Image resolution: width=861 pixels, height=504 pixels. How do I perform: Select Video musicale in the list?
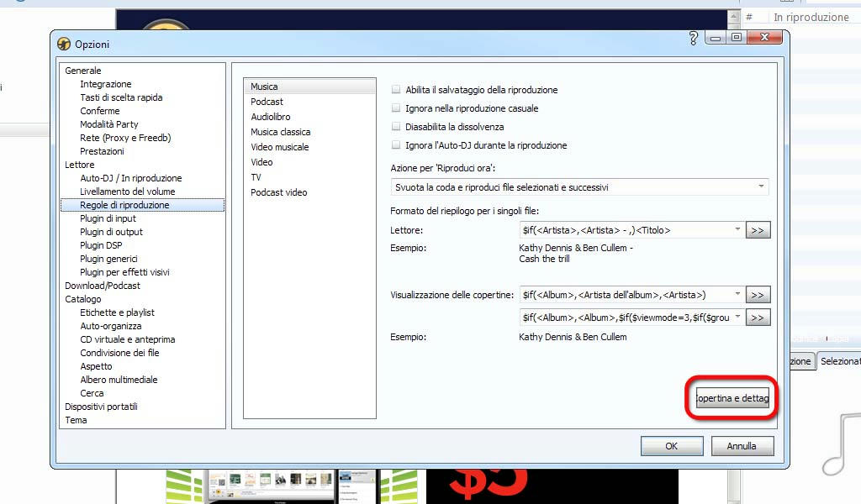point(280,147)
